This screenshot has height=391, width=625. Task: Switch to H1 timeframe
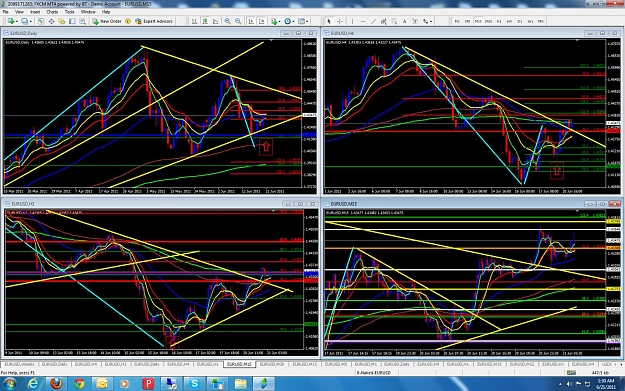pos(499,21)
